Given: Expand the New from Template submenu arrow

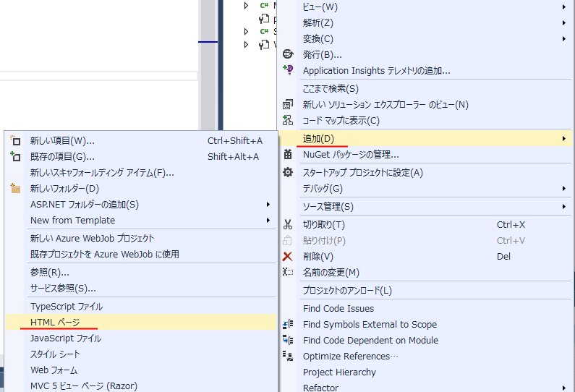Looking at the screenshot, I should click(268, 220).
